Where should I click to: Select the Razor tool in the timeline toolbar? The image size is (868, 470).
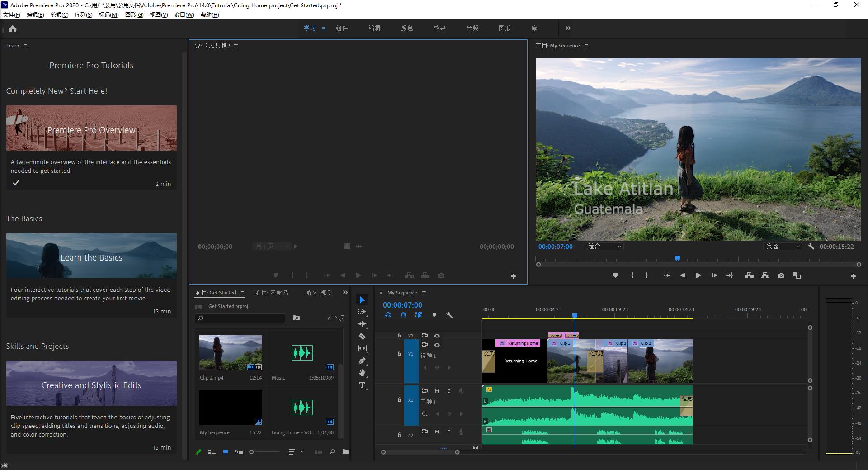[362, 336]
